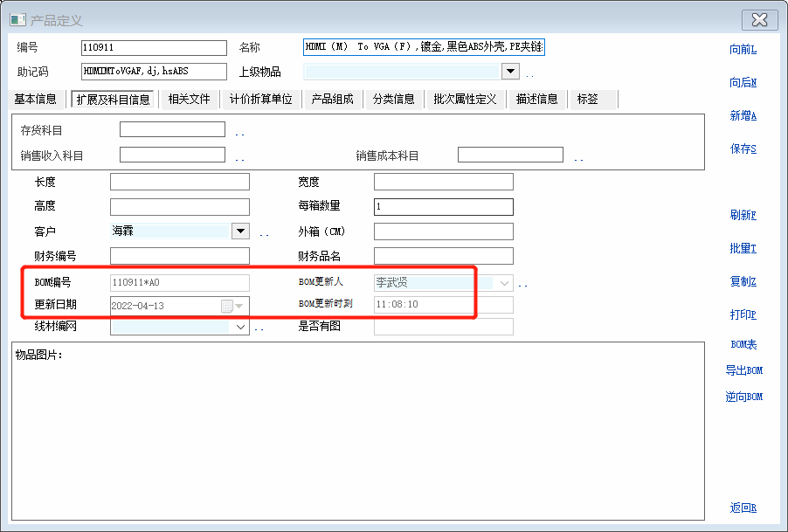The width and height of the screenshot is (788, 532).
Task: Expand the 线材编网 dropdown
Action: (241, 327)
